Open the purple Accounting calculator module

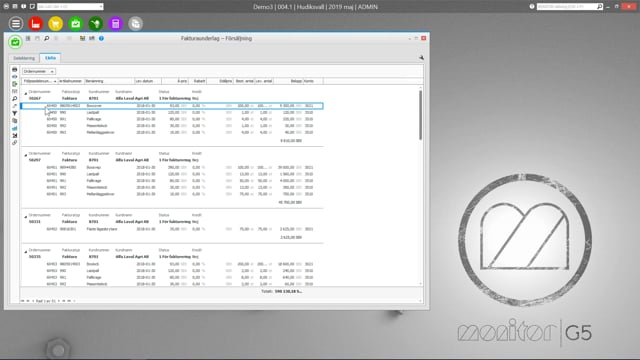(116, 24)
